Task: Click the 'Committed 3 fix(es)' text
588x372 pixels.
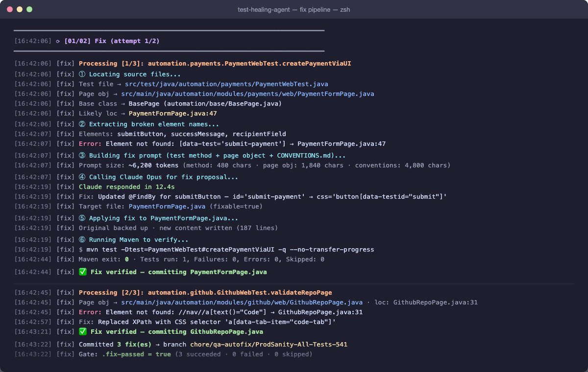Action: [x=115, y=345]
